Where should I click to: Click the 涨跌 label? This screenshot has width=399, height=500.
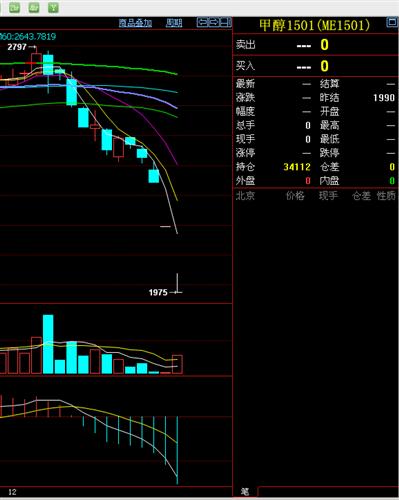point(245,98)
